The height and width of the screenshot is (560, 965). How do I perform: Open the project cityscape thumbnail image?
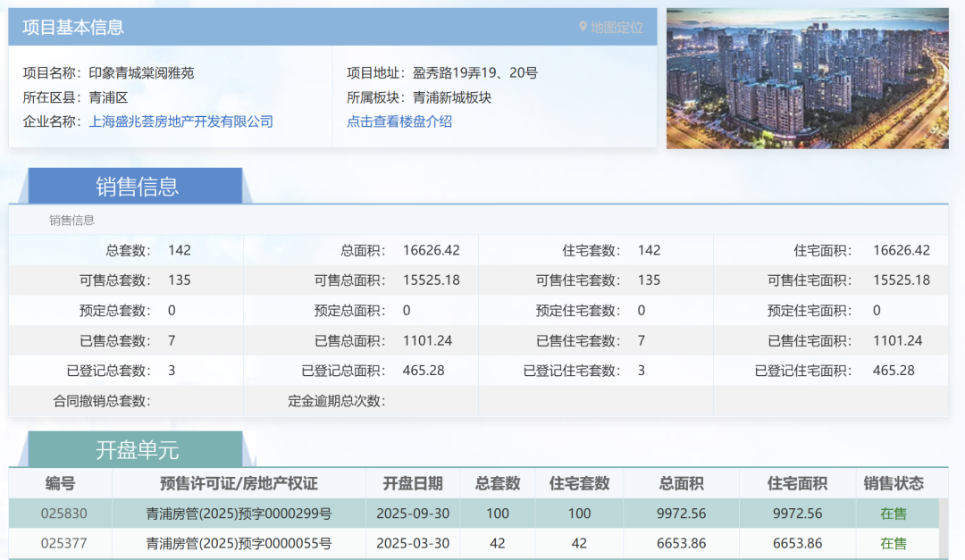pyautogui.click(x=808, y=79)
